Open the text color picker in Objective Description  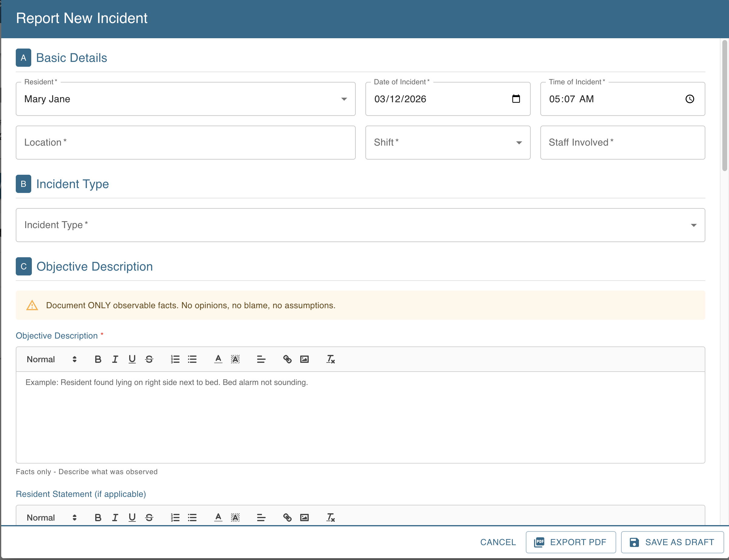218,359
